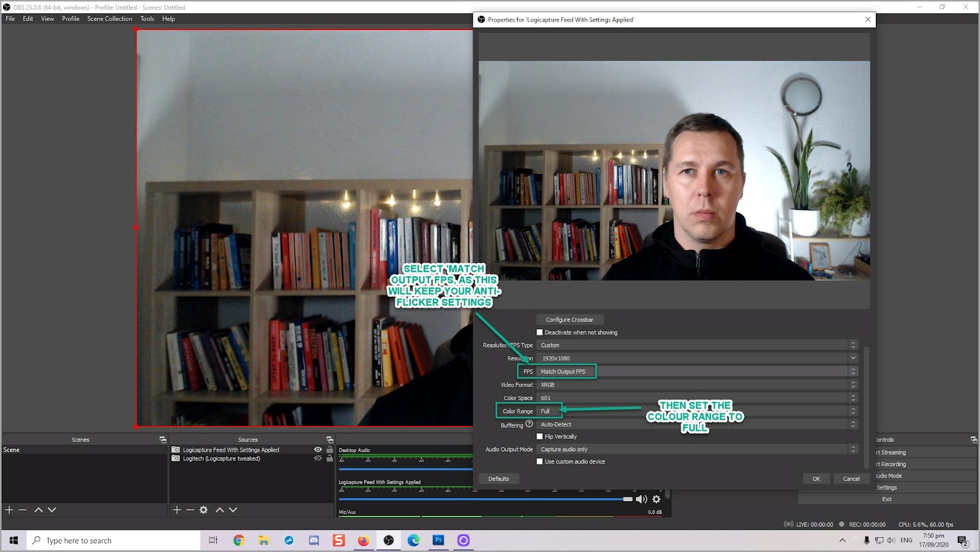Open the orange S app on the taskbar
Image resolution: width=980 pixels, height=552 pixels.
339,540
